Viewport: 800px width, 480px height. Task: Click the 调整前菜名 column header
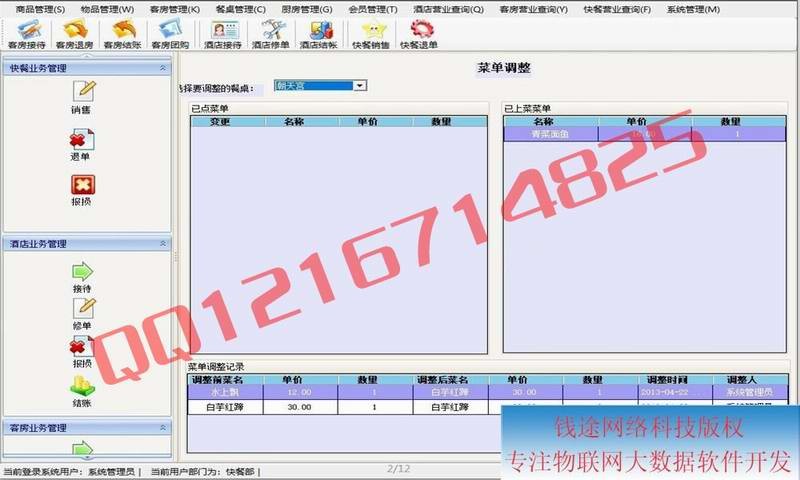(x=226, y=380)
